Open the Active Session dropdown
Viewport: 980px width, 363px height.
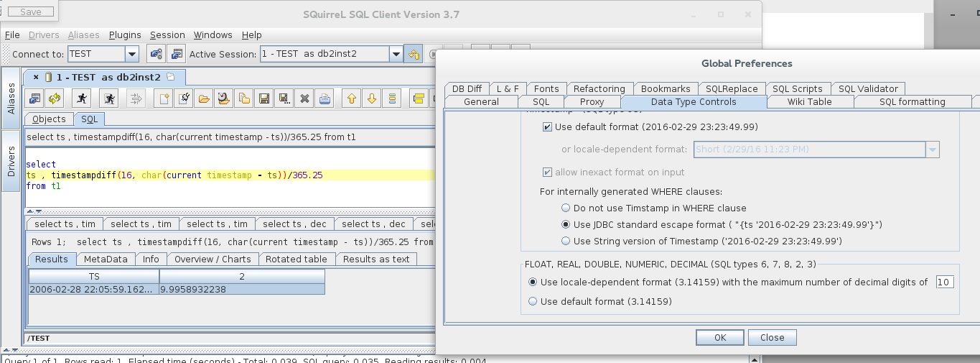click(x=396, y=54)
